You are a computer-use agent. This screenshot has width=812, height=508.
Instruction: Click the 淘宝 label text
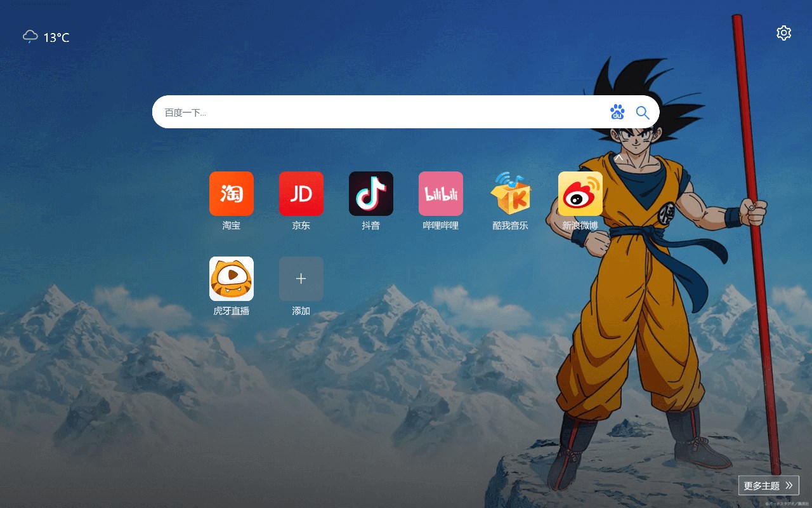point(232,225)
